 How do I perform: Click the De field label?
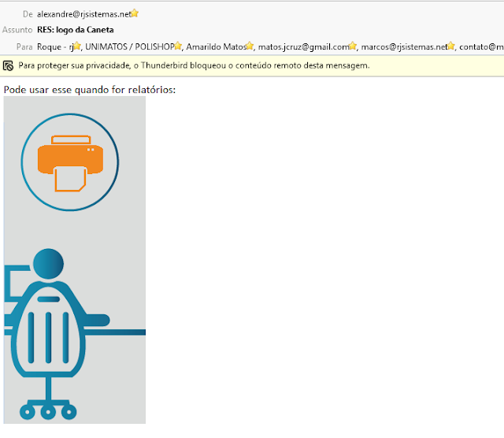pos(28,14)
